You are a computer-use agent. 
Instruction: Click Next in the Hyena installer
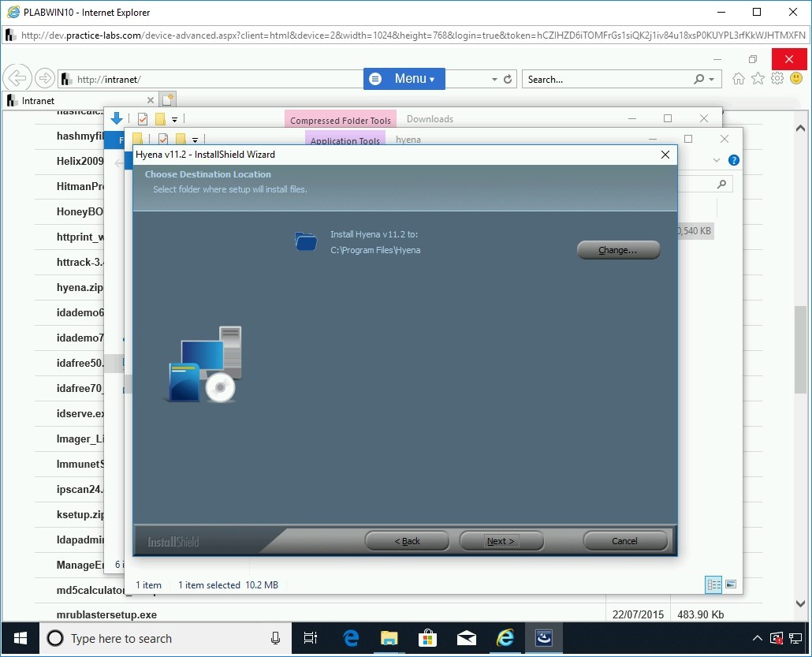501,541
